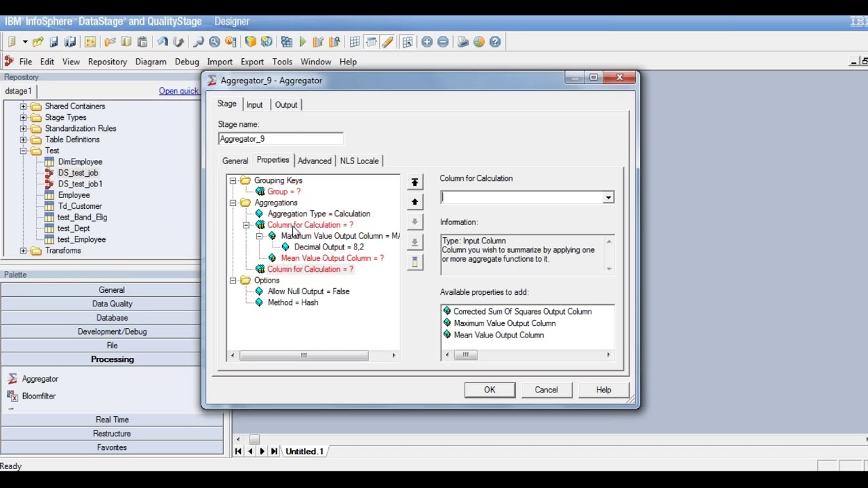Select DS_test_job in repository tree
Image resolution: width=868 pixels, height=488 pixels.
[x=78, y=173]
